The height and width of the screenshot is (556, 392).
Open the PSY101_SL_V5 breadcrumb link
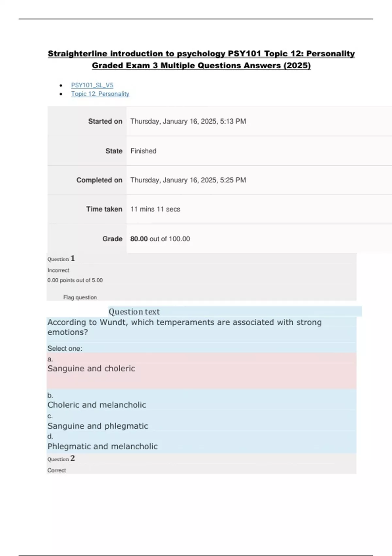[92, 85]
